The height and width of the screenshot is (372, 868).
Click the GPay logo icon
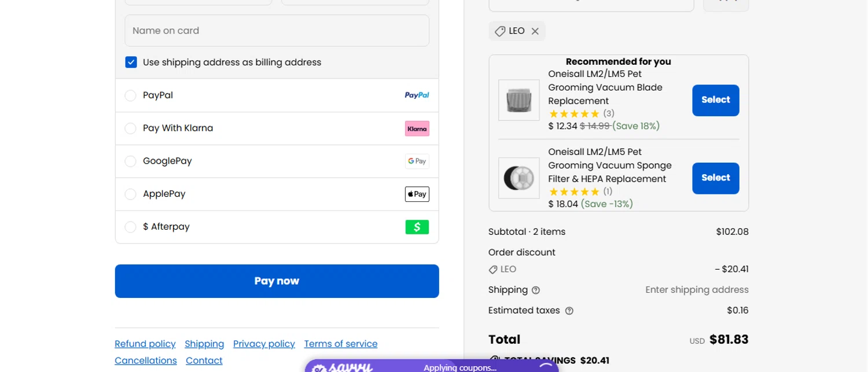417,161
